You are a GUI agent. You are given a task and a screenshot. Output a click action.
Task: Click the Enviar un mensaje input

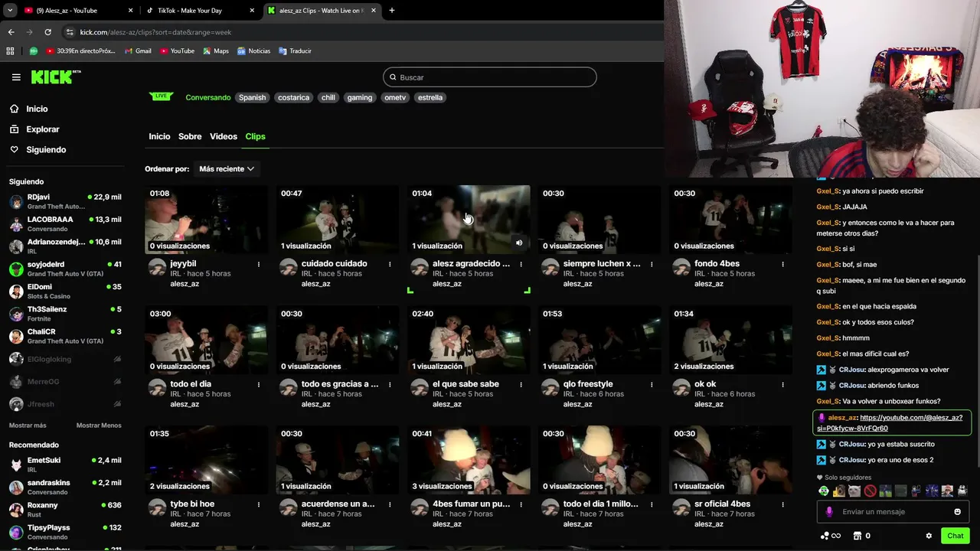click(893, 512)
